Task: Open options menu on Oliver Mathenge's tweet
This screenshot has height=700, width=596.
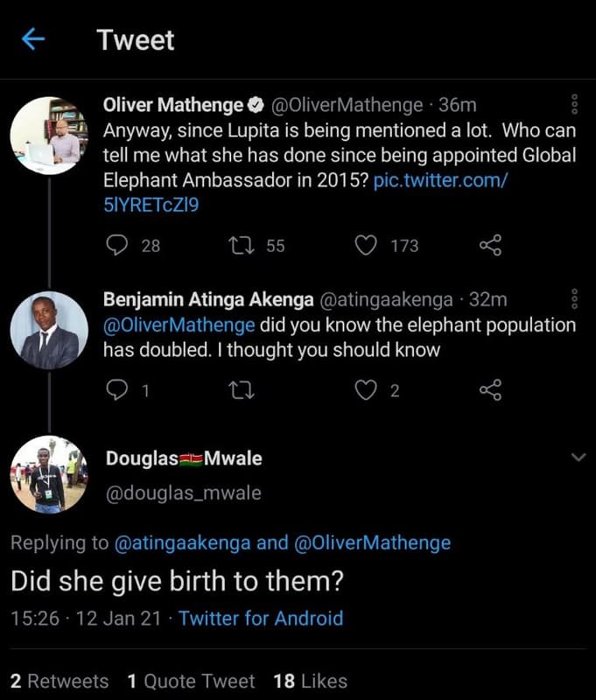Action: pyautogui.click(x=575, y=105)
